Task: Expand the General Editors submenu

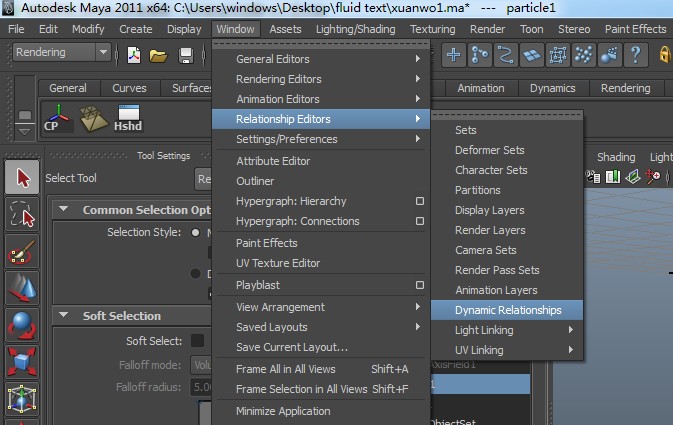Action: 321,59
